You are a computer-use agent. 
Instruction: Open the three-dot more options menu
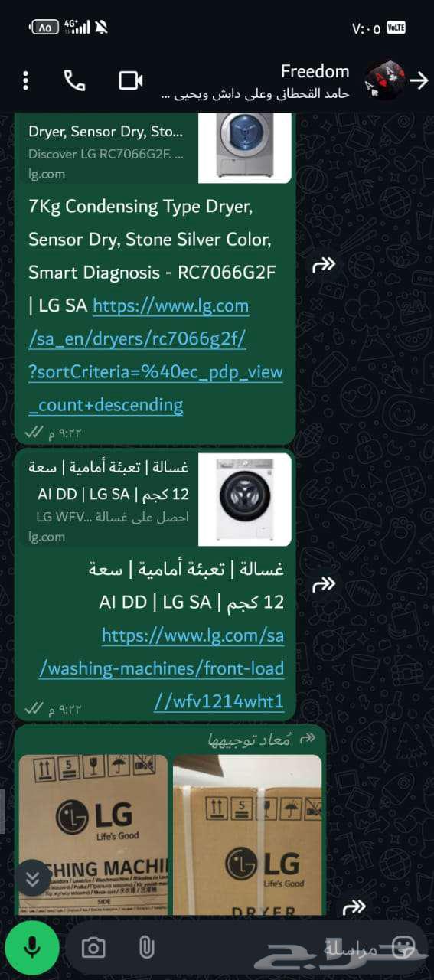tap(26, 80)
